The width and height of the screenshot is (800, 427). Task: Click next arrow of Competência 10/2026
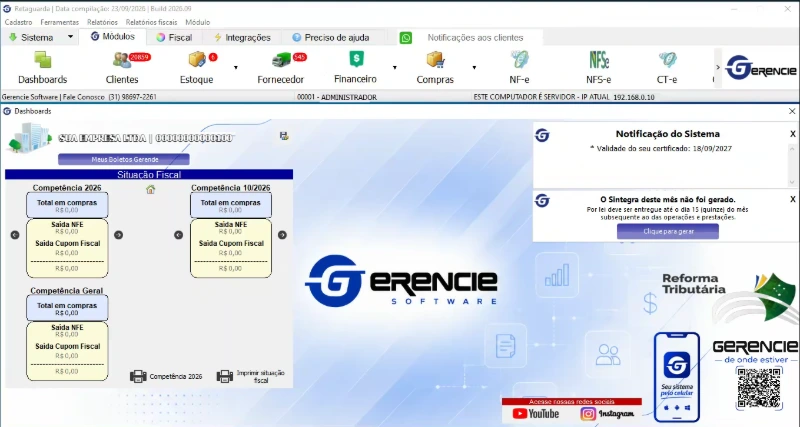[282, 235]
